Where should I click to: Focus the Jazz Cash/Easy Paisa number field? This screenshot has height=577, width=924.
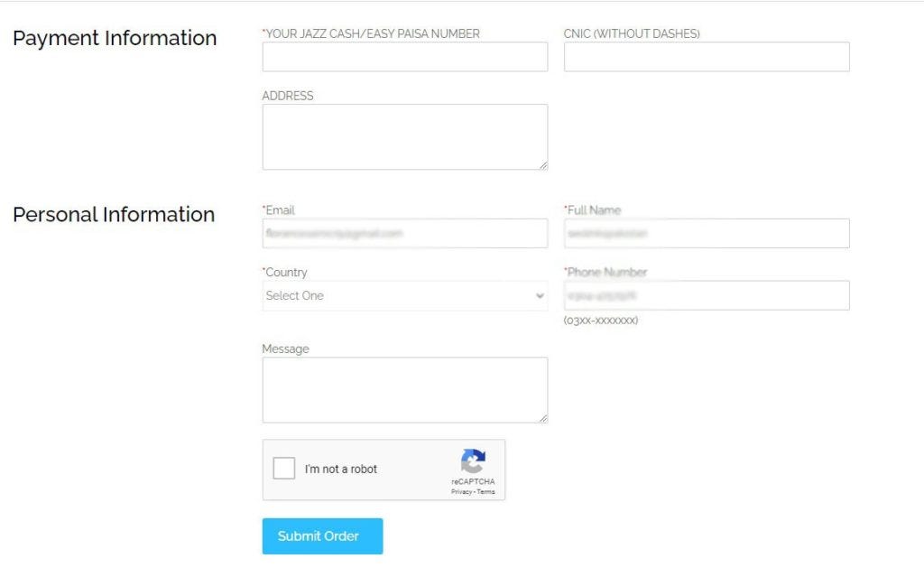click(405, 57)
